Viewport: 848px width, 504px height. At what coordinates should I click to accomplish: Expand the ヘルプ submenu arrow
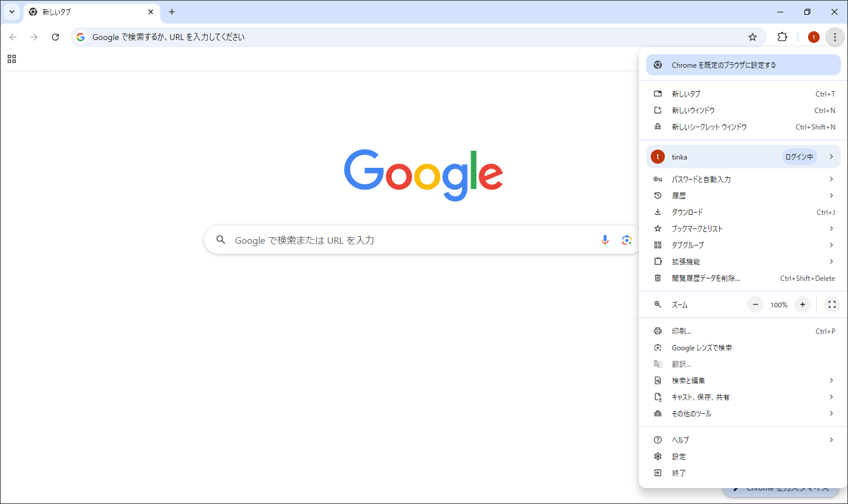831,440
